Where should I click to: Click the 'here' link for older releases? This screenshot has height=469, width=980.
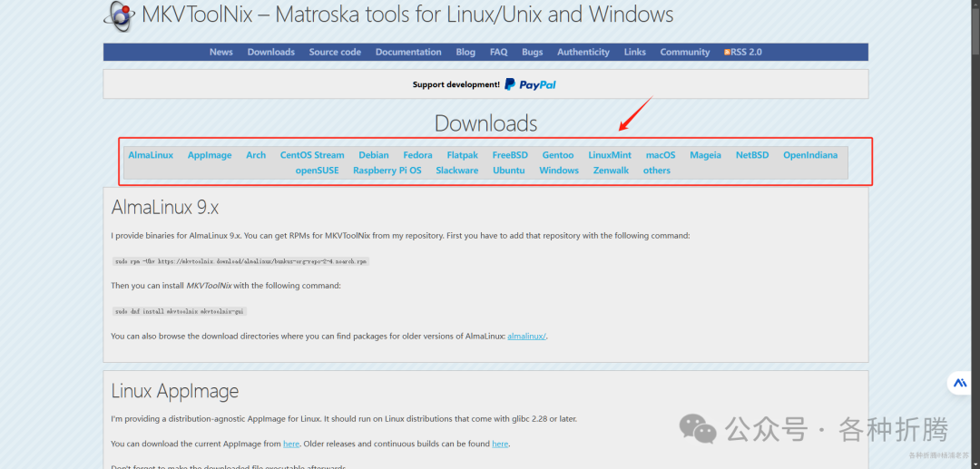pos(500,444)
